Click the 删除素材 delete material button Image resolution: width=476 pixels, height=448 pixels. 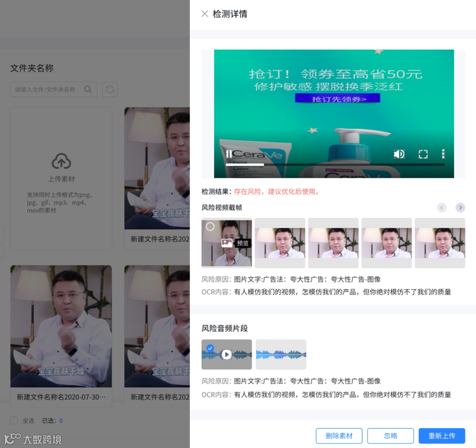pos(339,436)
